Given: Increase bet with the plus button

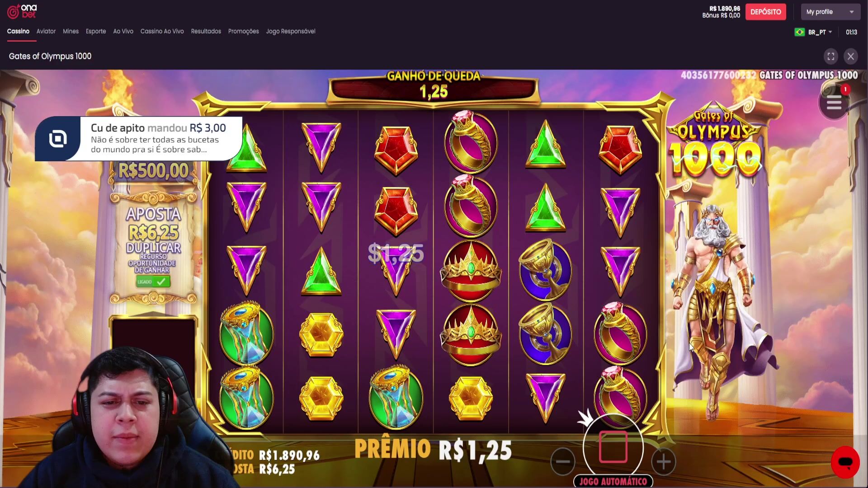Looking at the screenshot, I should (663, 461).
